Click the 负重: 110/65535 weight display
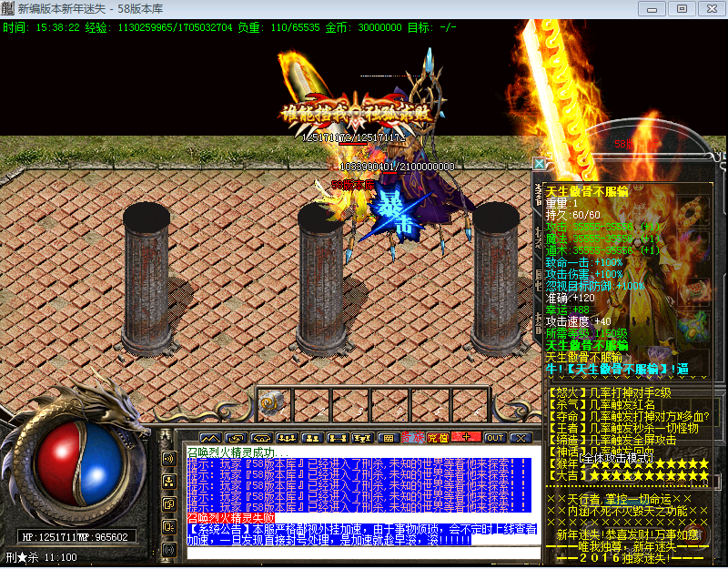The width and height of the screenshot is (728, 569). point(278,28)
